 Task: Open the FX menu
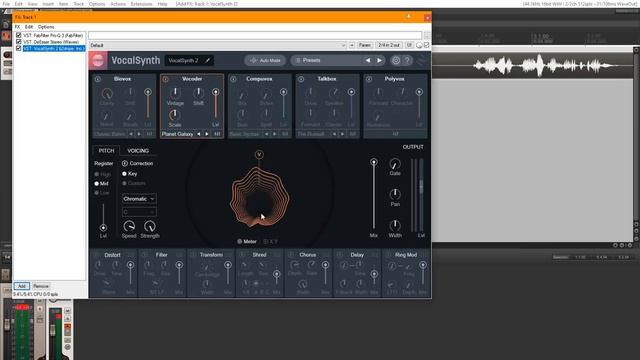[17, 27]
